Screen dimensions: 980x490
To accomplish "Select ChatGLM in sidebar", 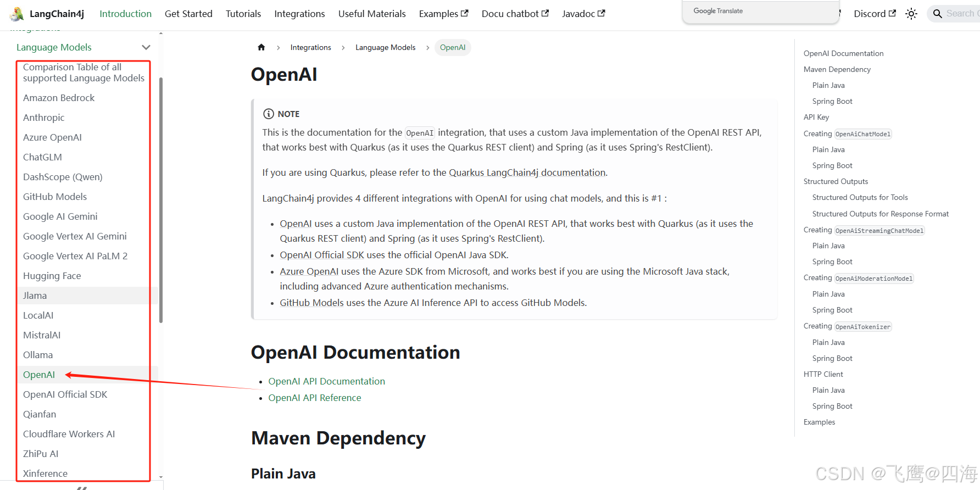I will [x=42, y=157].
